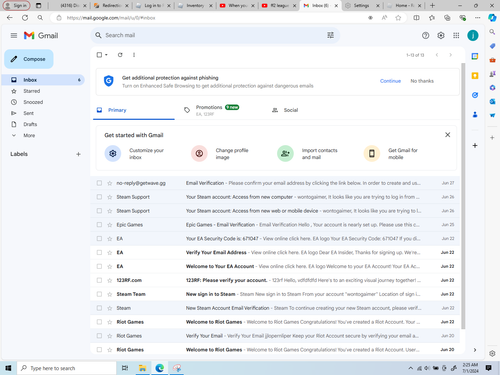Image resolution: width=500 pixels, height=375 pixels.
Task: Click Get Gmail for mobile icon
Action: pos(372,153)
